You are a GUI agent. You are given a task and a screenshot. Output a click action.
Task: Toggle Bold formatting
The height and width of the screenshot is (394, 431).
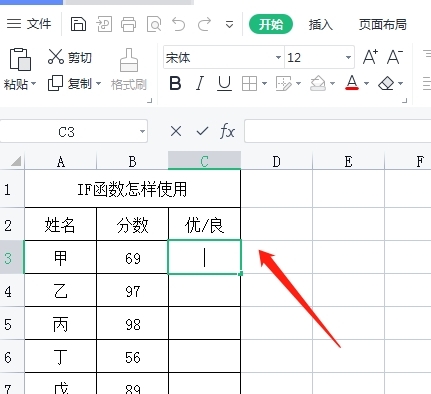[175, 83]
